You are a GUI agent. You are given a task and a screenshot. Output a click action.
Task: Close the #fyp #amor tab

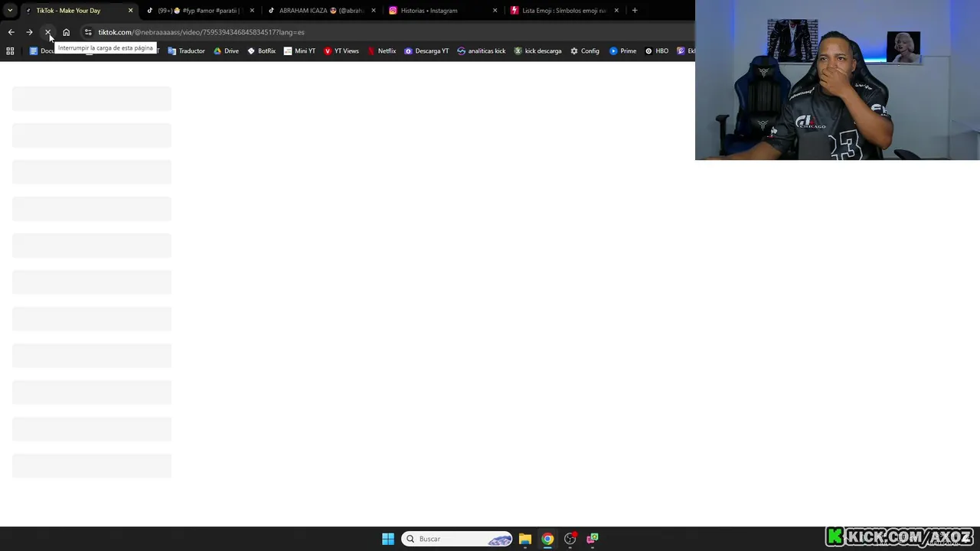click(x=252, y=11)
